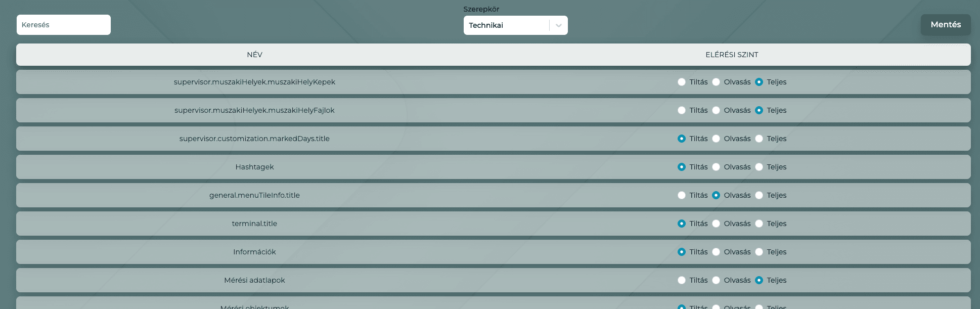Choose Tiltás for muszakiHelyFajlok row

[682, 110]
